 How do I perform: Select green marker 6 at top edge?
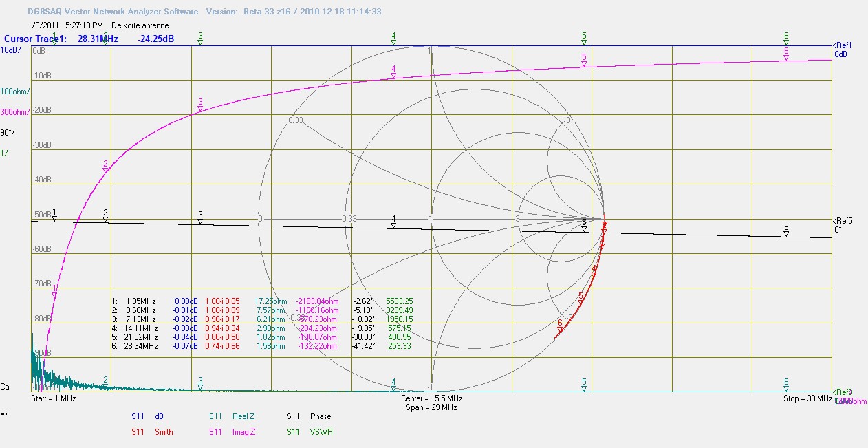pyautogui.click(x=786, y=38)
